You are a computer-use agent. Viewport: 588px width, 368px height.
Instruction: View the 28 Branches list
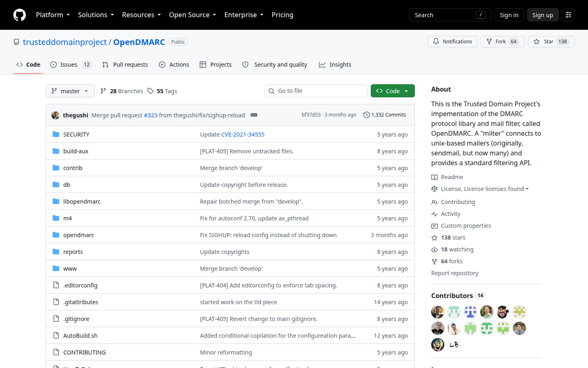coord(122,91)
